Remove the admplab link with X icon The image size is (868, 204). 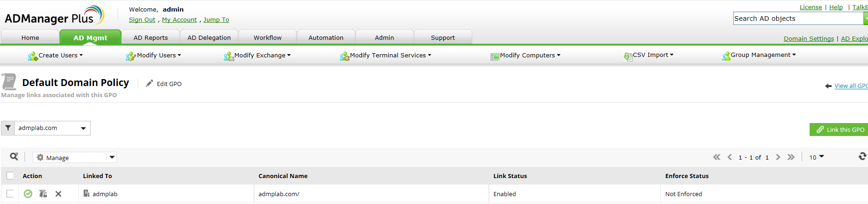pos(58,194)
